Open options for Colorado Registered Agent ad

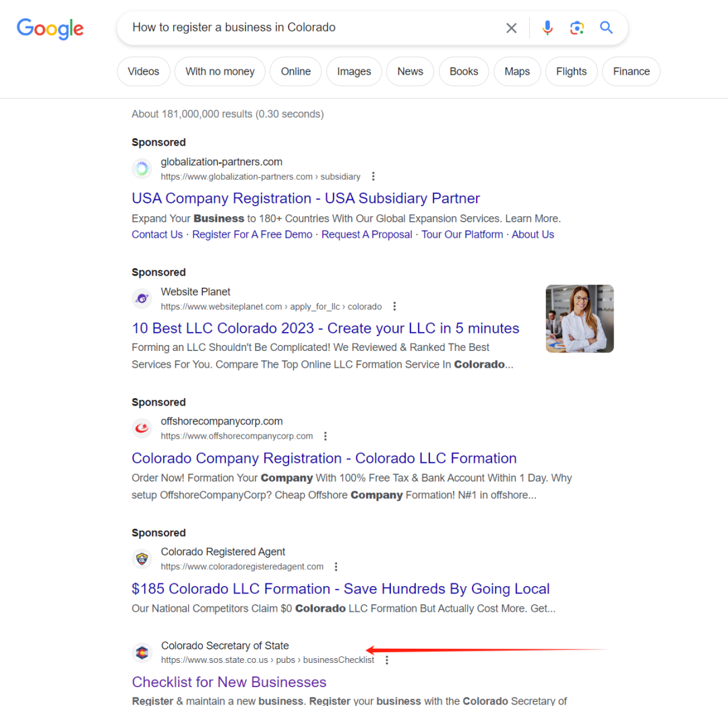336,567
